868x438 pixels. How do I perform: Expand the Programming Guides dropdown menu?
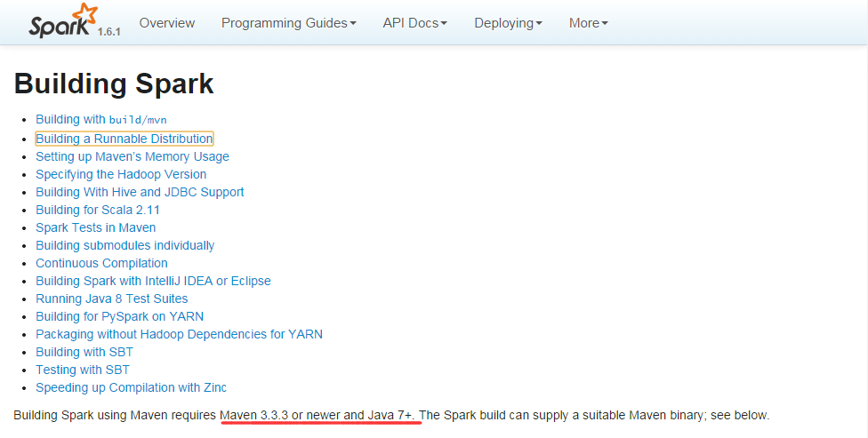pos(288,23)
